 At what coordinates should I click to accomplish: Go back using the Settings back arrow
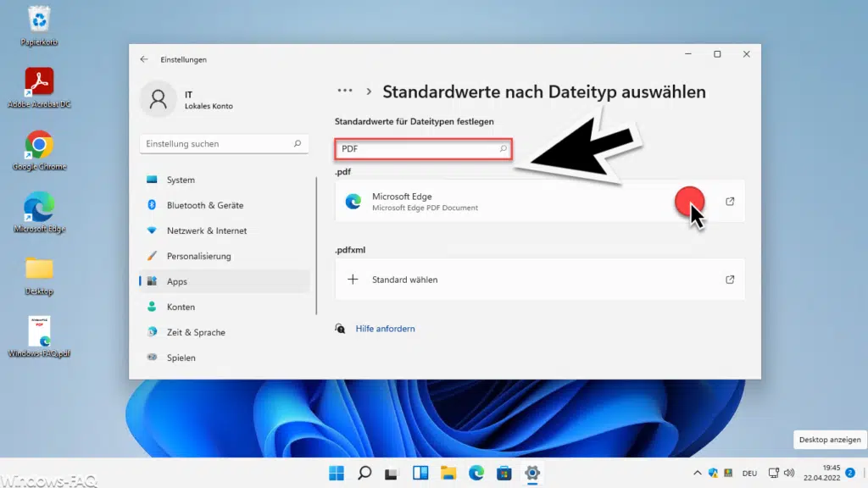pyautogui.click(x=144, y=59)
